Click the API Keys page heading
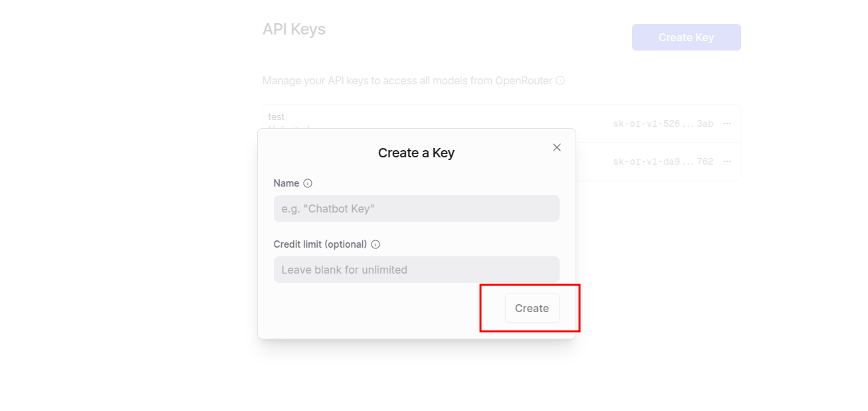Image resolution: width=868 pixels, height=411 pixels. pyautogui.click(x=294, y=29)
